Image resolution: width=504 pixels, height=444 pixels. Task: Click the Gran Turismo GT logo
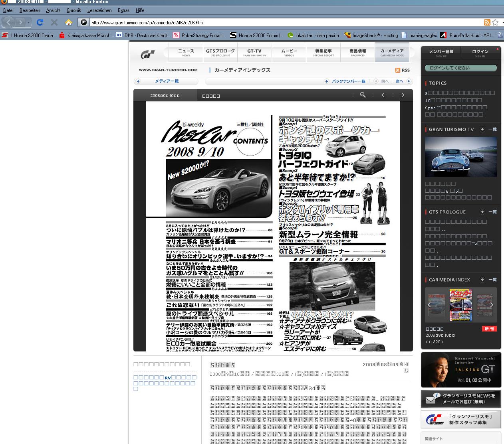point(148,54)
